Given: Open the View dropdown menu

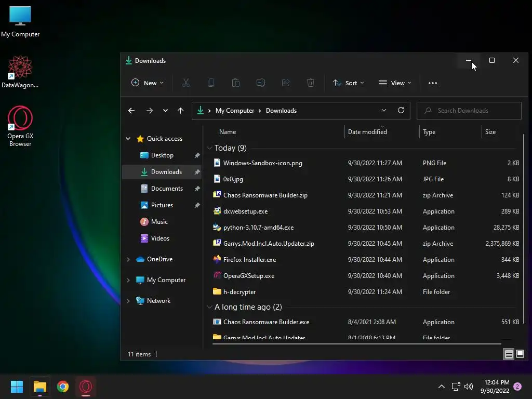Looking at the screenshot, I should 395,83.
